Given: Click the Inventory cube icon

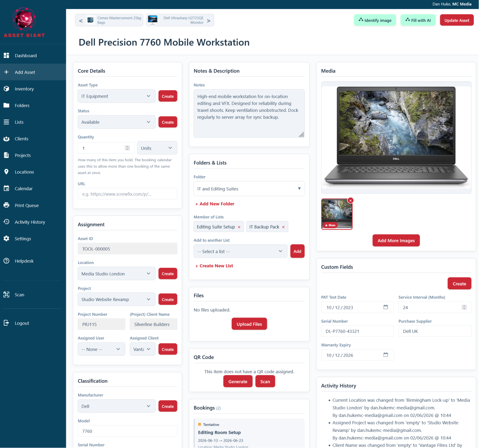Looking at the screenshot, I should tap(6, 89).
